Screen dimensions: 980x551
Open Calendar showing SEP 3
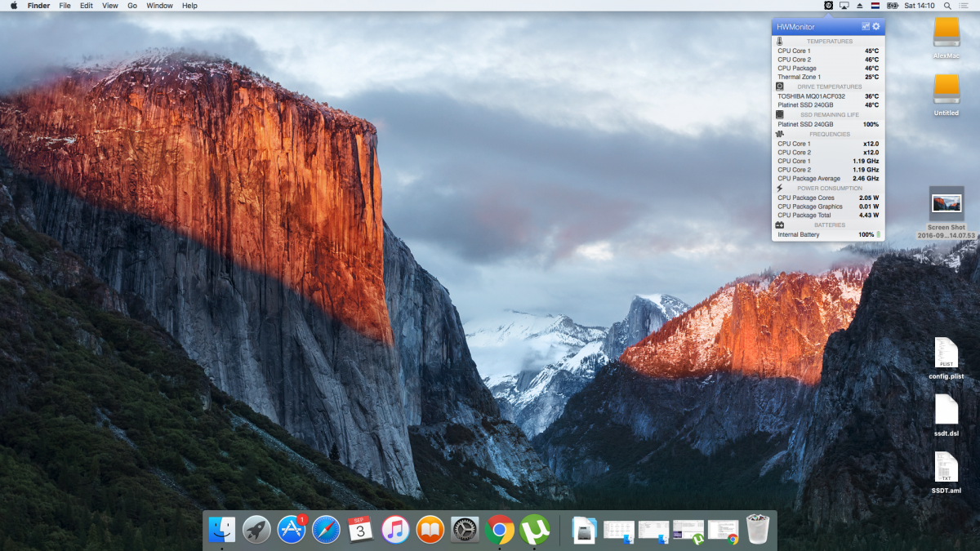[360, 529]
